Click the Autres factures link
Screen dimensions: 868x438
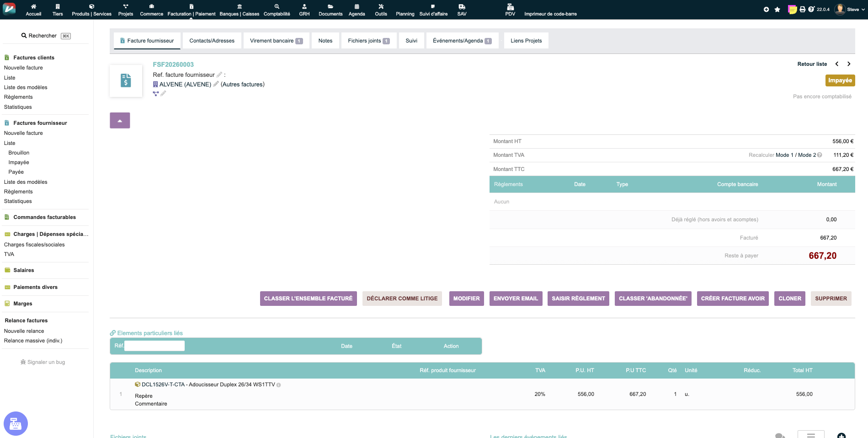pyautogui.click(x=242, y=85)
